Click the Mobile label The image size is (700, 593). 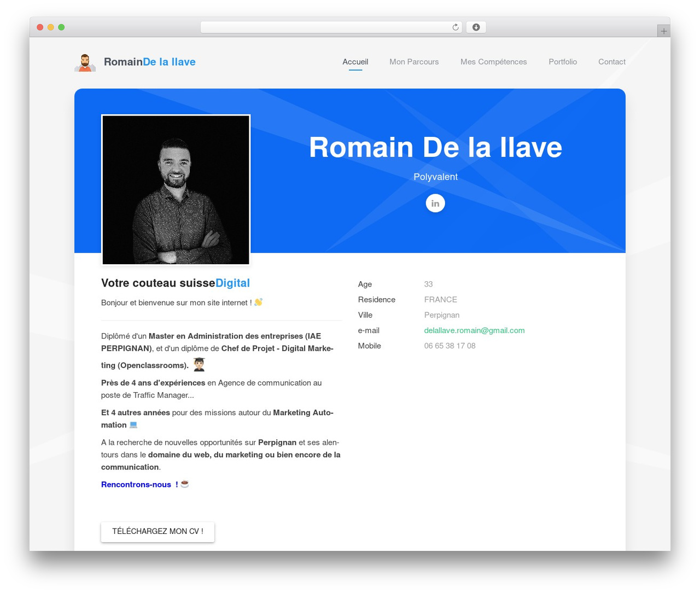tap(369, 346)
